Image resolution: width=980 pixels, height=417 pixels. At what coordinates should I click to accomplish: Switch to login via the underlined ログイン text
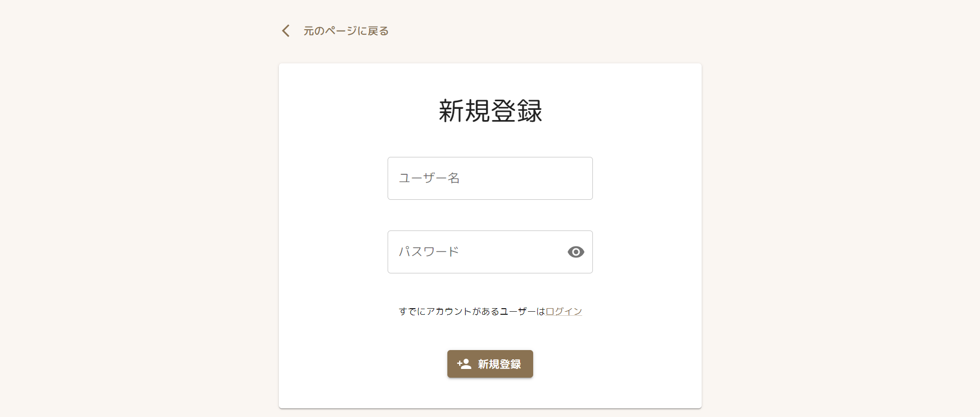pos(564,311)
